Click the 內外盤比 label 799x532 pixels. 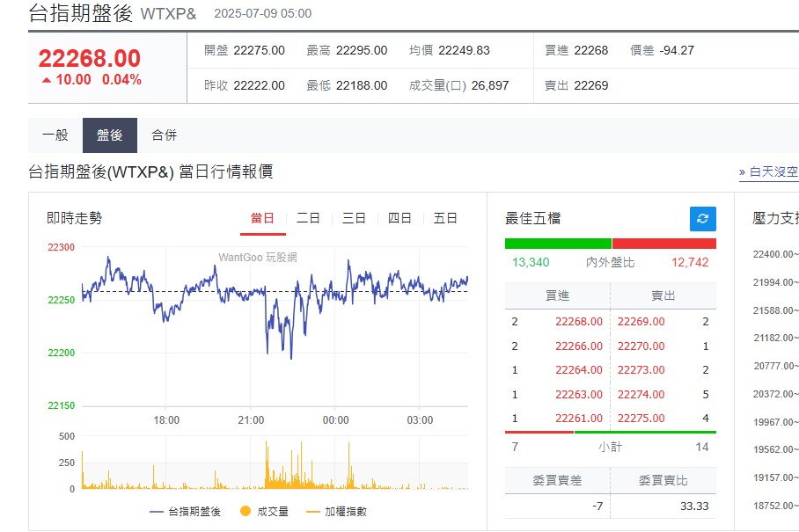tap(610, 263)
